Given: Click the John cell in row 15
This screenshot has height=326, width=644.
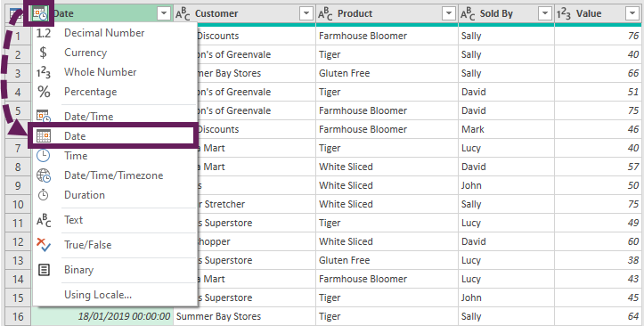Looking at the screenshot, I should point(507,297).
